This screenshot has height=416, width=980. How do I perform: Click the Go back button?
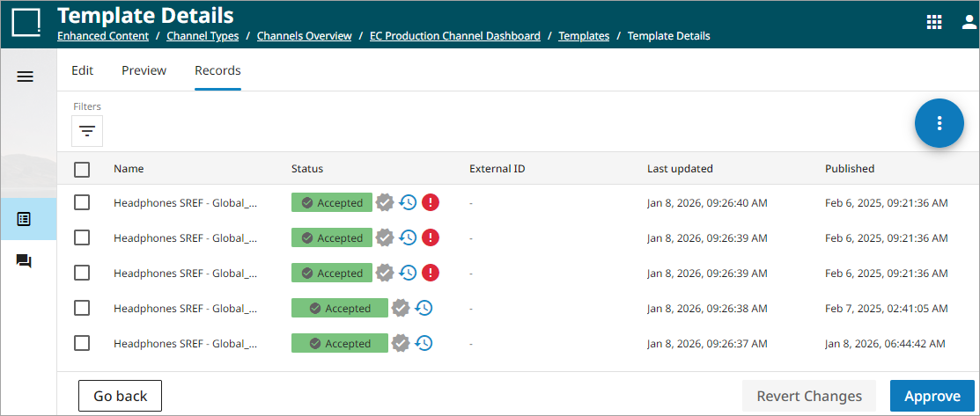(120, 396)
